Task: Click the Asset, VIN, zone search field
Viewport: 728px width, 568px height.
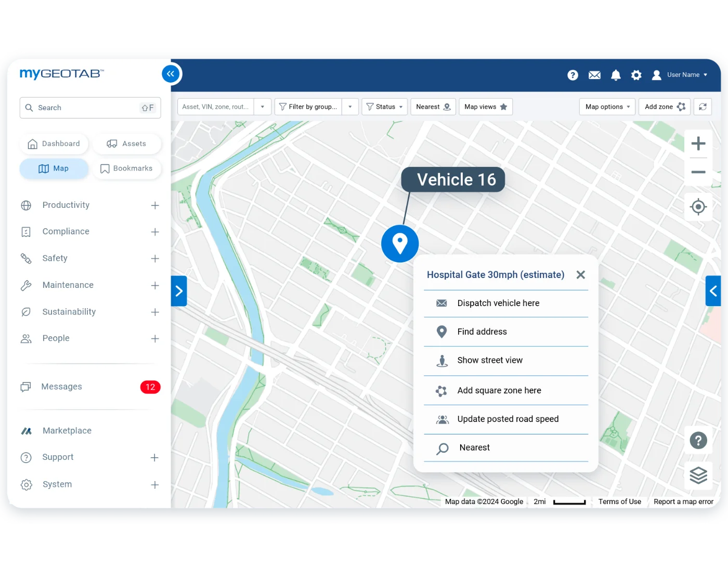Action: pyautogui.click(x=215, y=107)
